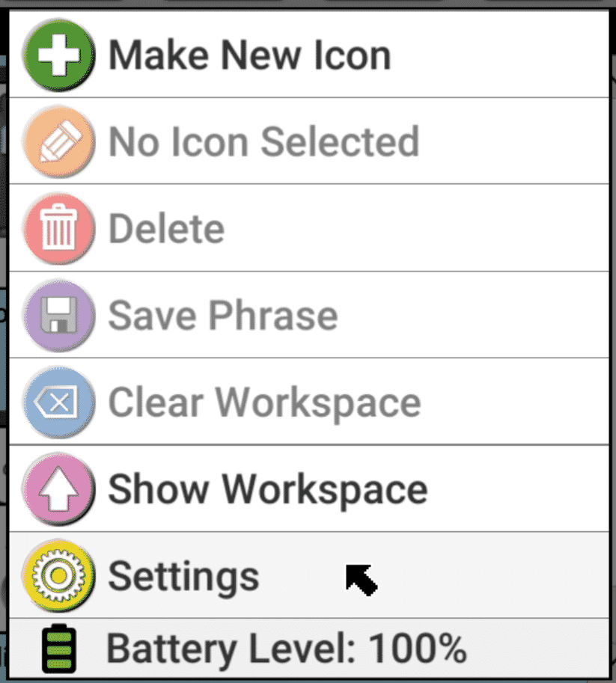
Task: Select the Make New Icon text label
Action: 250,55
